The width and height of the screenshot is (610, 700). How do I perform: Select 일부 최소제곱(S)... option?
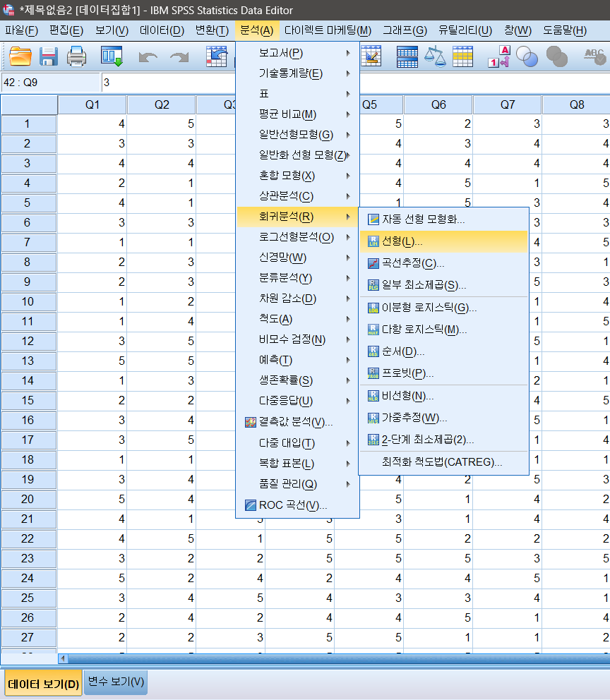443,285
